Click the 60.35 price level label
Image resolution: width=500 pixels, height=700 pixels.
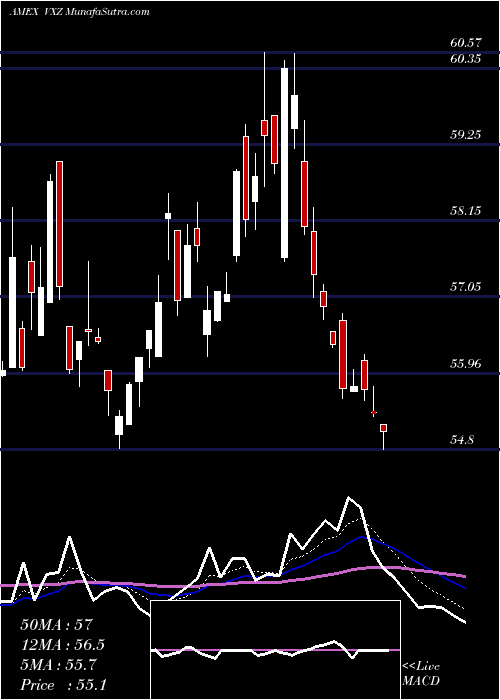coord(466,59)
